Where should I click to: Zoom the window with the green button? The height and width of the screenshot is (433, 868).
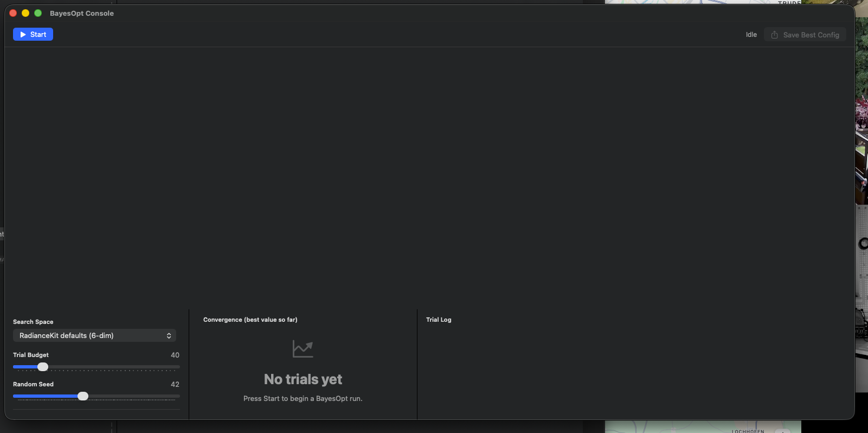(x=38, y=13)
